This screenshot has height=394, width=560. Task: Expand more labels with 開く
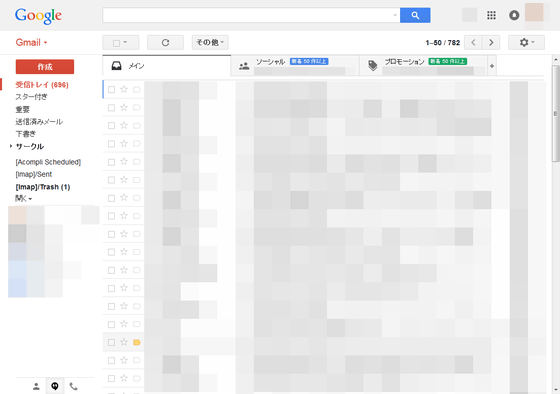[x=24, y=198]
